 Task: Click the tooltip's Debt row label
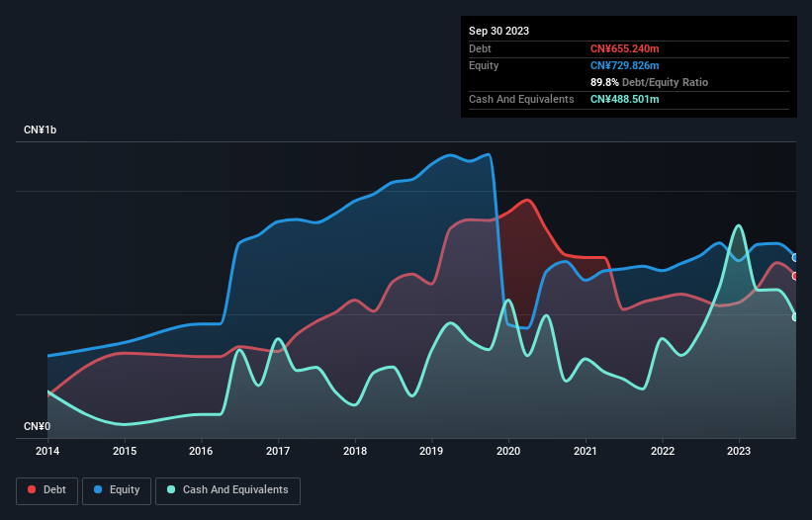(480, 48)
